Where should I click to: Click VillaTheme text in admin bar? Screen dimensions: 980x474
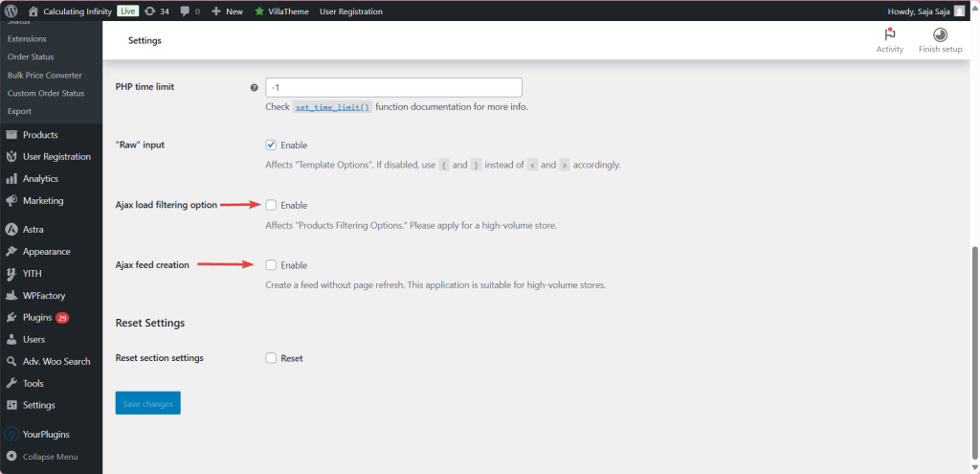click(x=288, y=11)
